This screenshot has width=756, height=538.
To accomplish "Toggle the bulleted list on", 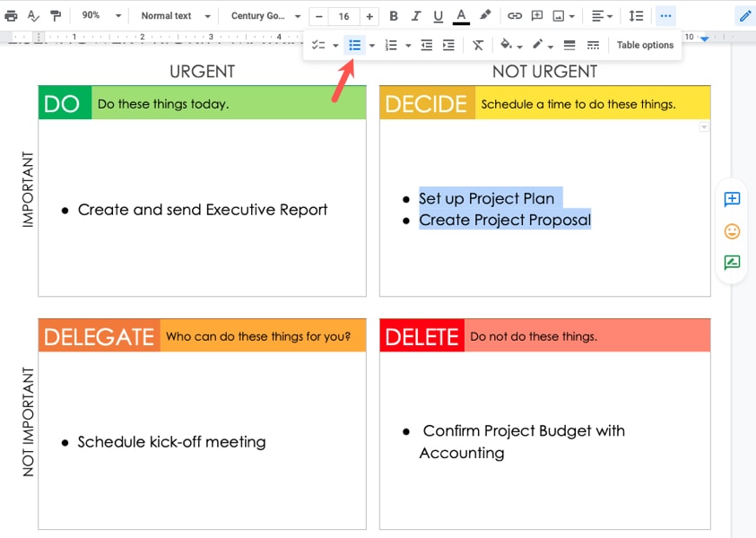I will [355, 44].
